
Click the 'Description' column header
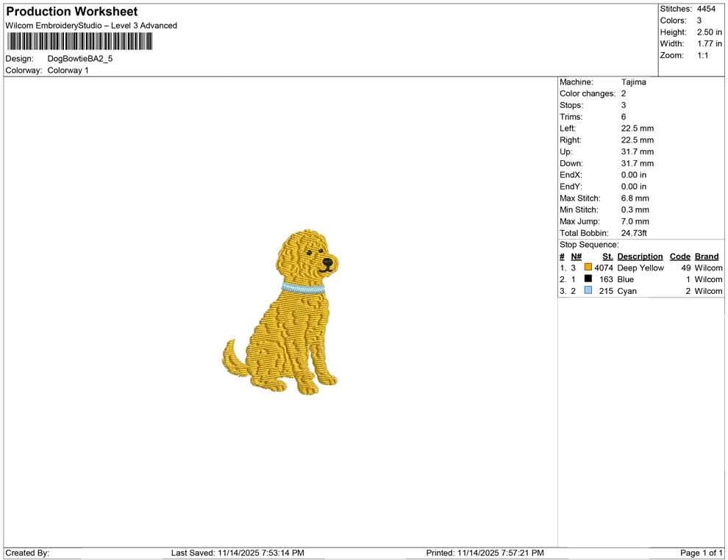coord(640,256)
